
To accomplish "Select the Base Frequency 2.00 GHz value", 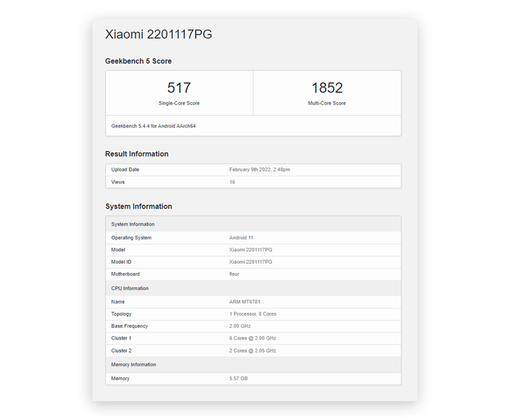I will click(x=240, y=326).
